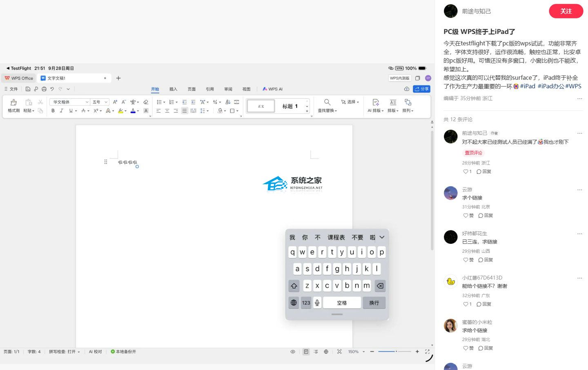Screen dimensions: 588x370
Task: Tap the space bar (空格) key
Action: click(x=342, y=303)
